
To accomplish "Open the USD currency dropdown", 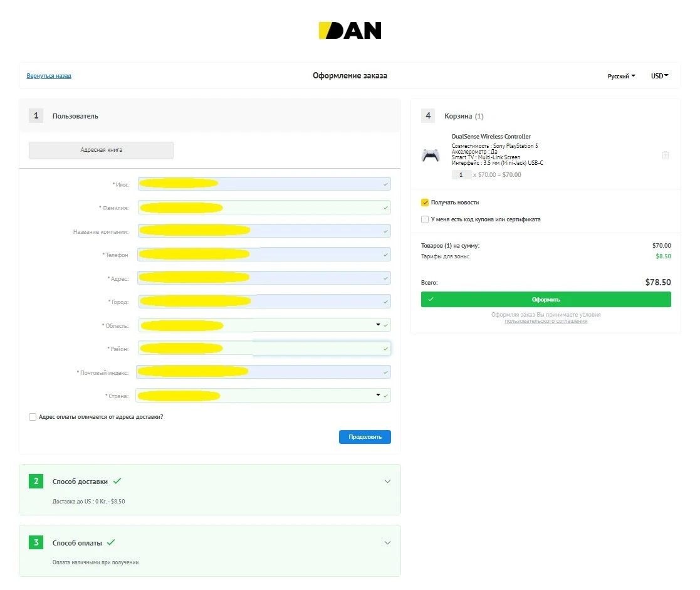I will (x=659, y=76).
